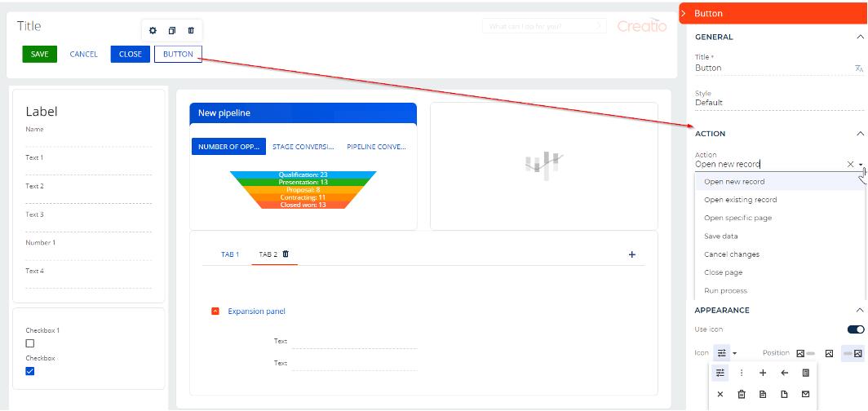Collapse the General section
Viewport: 868px width, 411px height.
click(860, 37)
